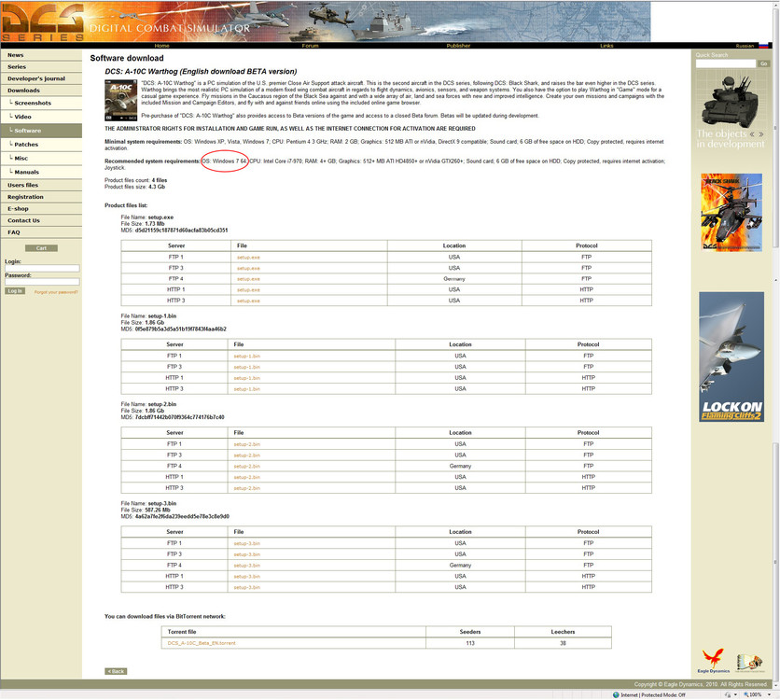This screenshot has height=700, width=780.
Task: Open Misc under Downloads
Action: point(41,159)
